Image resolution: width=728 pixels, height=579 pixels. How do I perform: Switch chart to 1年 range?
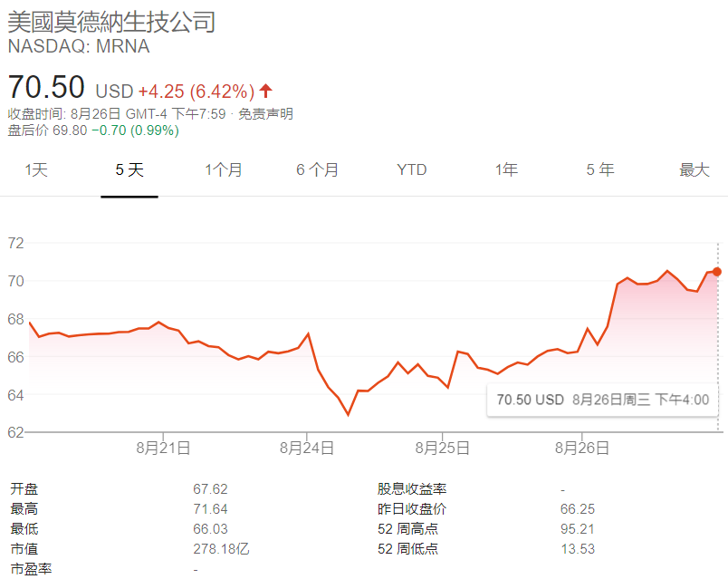(506, 169)
